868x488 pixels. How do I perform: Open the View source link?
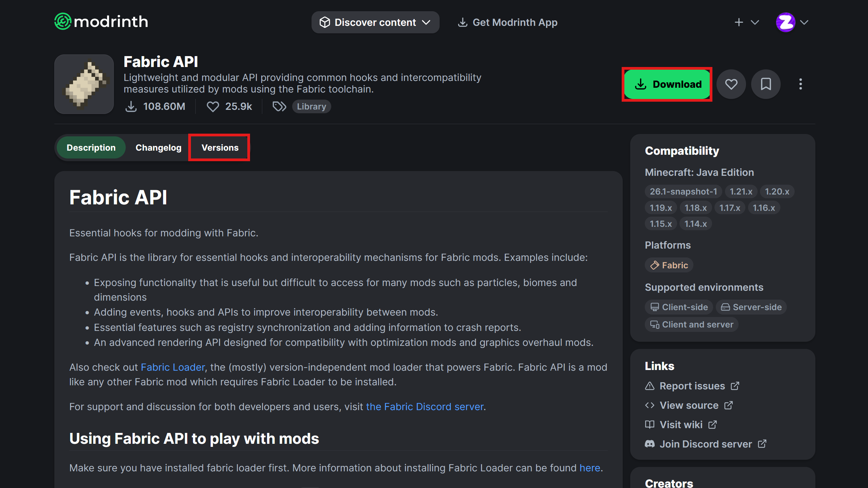[689, 405]
